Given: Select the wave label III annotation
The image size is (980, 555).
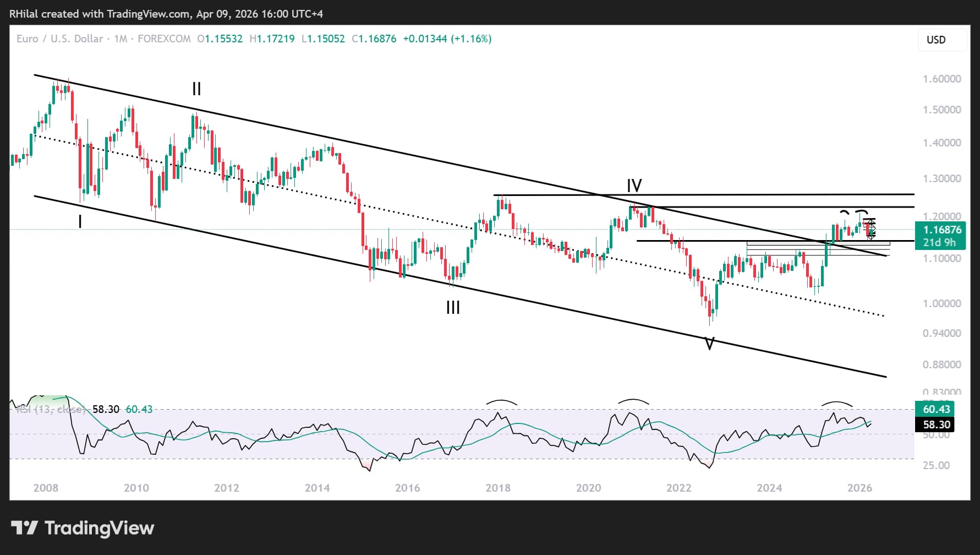Looking at the screenshot, I should click(x=453, y=307).
